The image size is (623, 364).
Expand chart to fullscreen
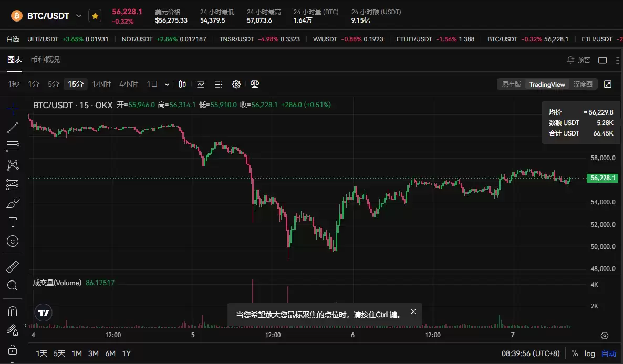coord(608,84)
